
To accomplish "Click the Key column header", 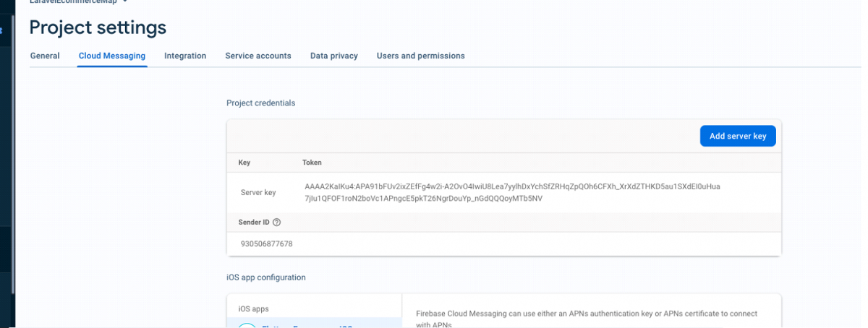I will point(244,163).
